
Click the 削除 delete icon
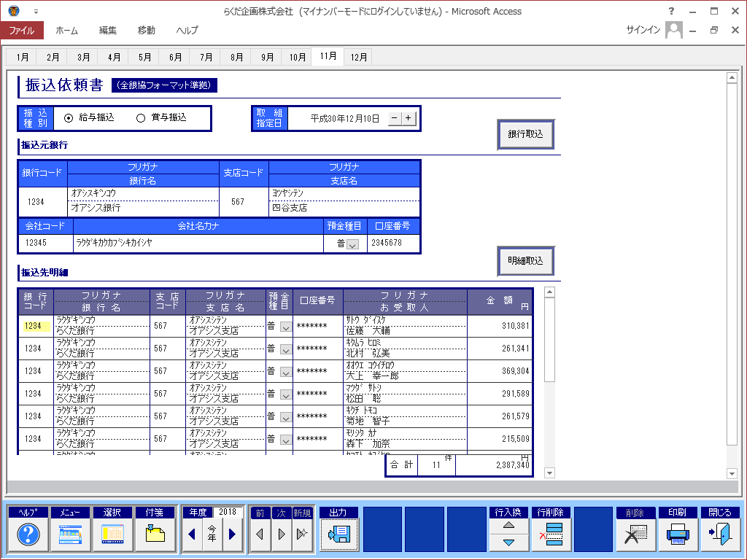click(635, 534)
